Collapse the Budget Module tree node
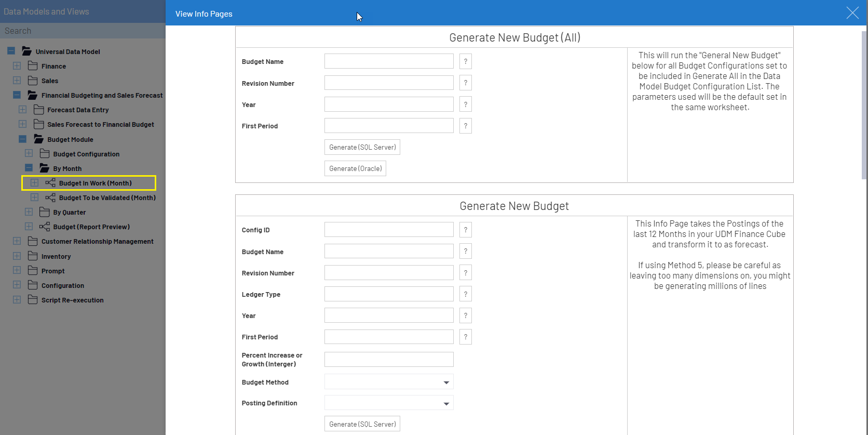Viewport: 868px width, 435px height. (x=23, y=139)
